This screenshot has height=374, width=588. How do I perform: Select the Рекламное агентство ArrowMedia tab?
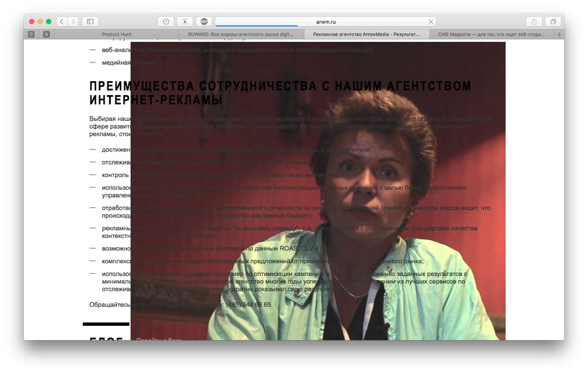point(367,34)
